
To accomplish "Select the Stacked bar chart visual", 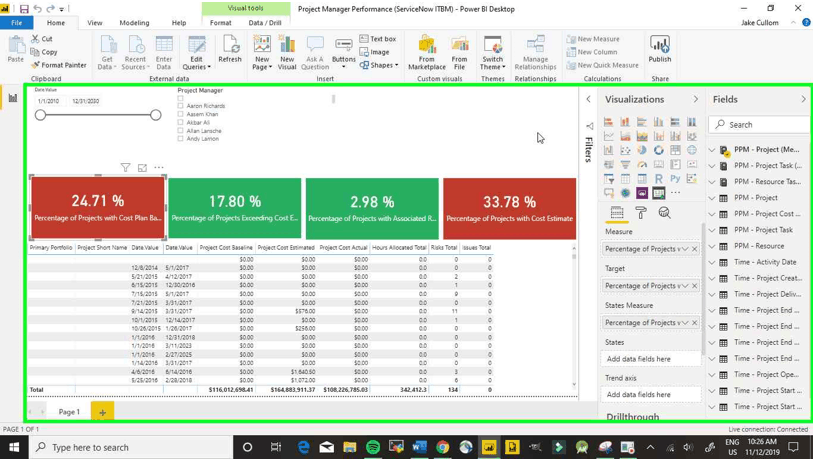I will coord(608,122).
